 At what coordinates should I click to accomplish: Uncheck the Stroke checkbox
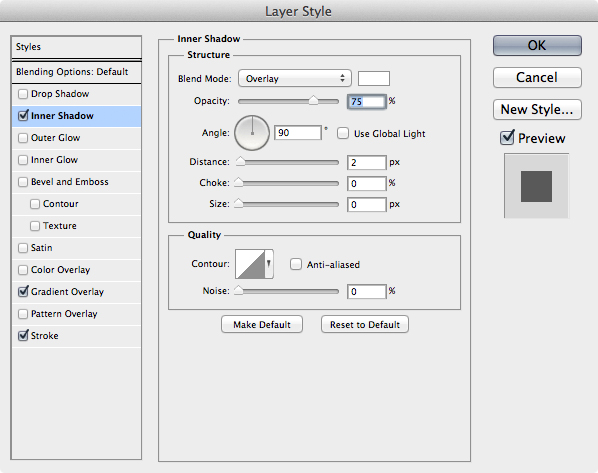click(x=23, y=336)
